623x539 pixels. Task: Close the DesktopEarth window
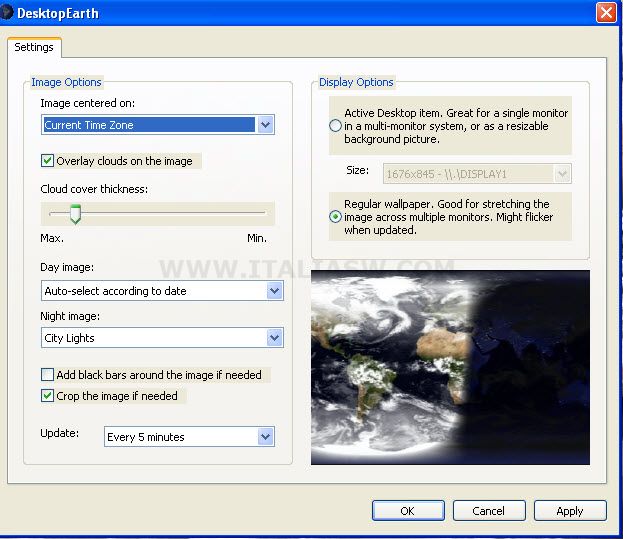tap(606, 13)
